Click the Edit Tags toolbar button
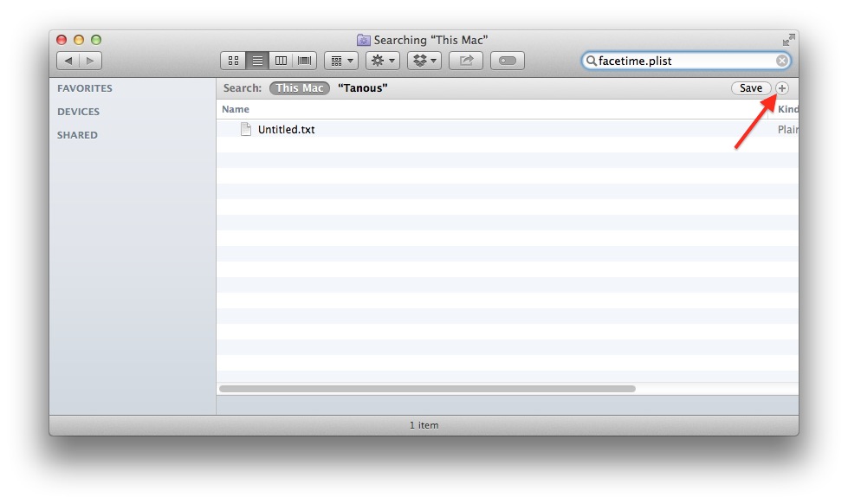Screen dimensions: 848x504 [x=508, y=61]
